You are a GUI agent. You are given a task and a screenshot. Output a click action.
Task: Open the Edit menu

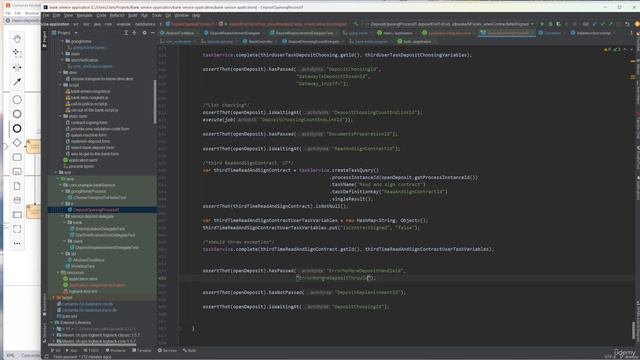click(x=56, y=16)
